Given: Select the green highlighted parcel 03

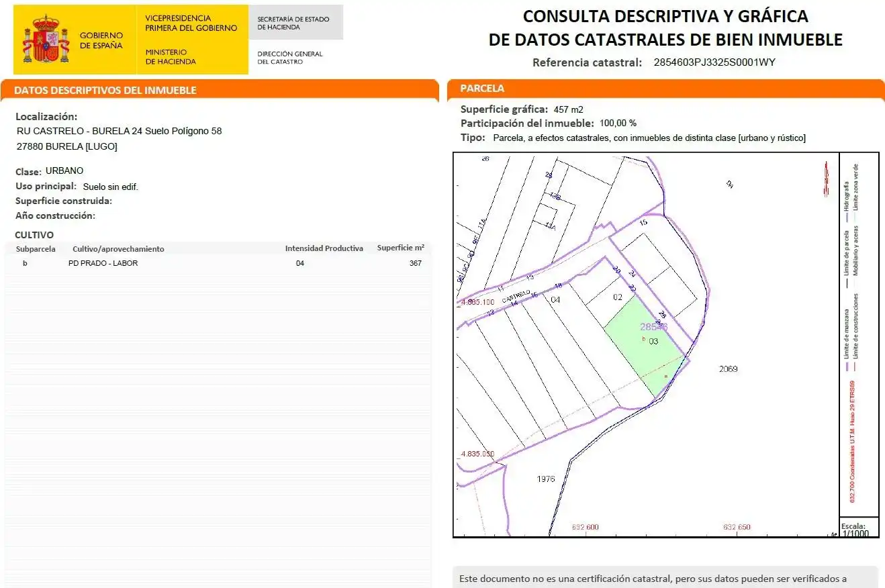Looking at the screenshot, I should (646, 347).
